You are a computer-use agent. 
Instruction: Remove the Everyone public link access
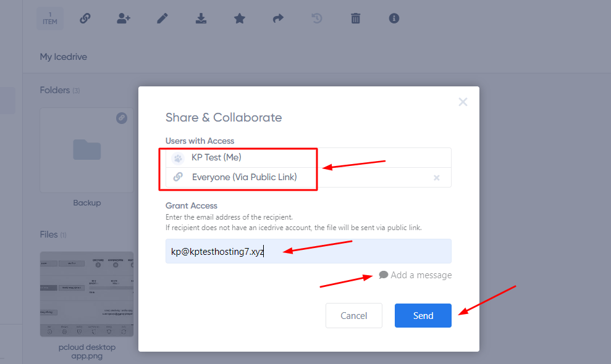pos(436,178)
